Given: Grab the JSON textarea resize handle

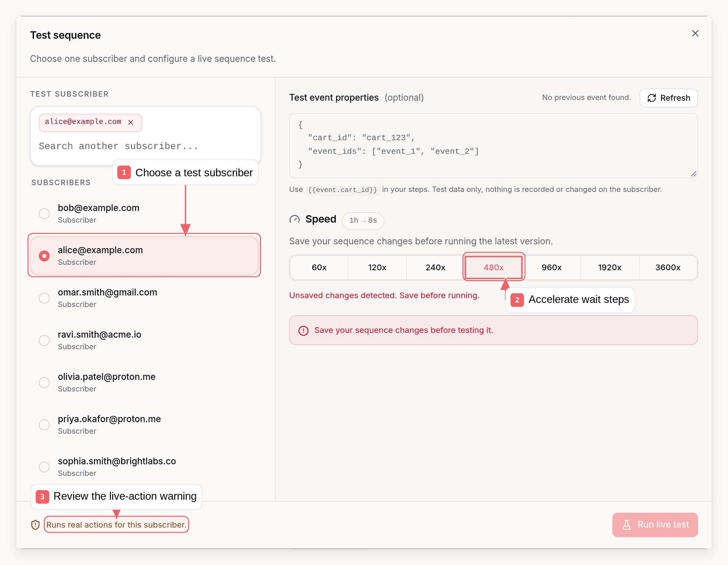Looking at the screenshot, I should [693, 174].
